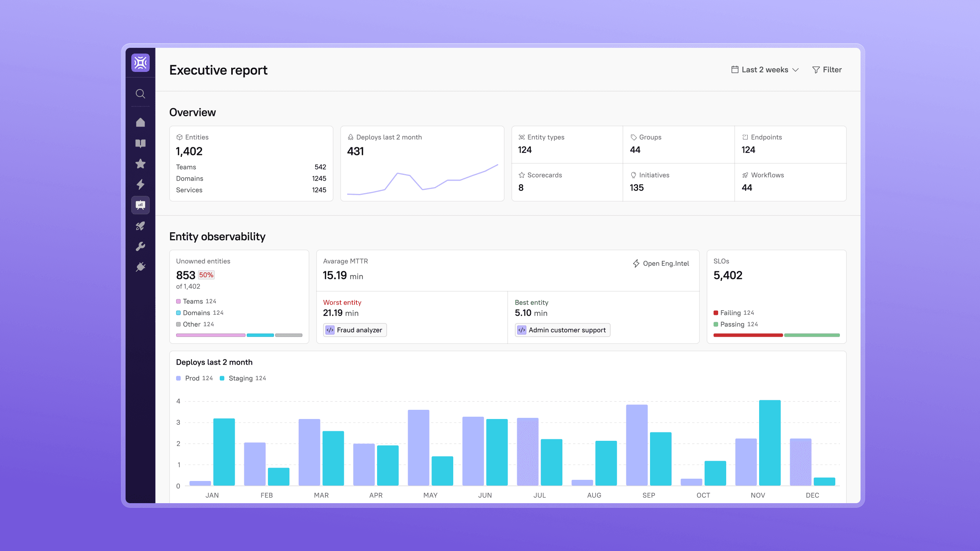Screen dimensions: 980x551
Task: Select the executive report presentation icon
Action: pyautogui.click(x=140, y=205)
